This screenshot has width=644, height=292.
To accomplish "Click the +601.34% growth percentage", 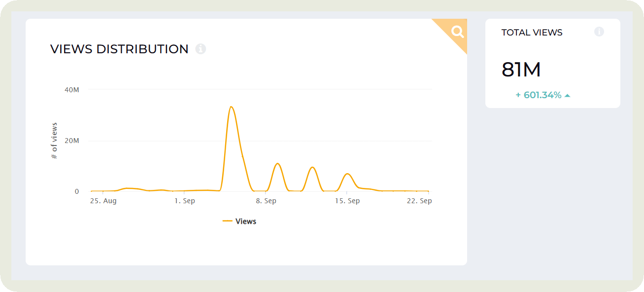I will pos(538,95).
